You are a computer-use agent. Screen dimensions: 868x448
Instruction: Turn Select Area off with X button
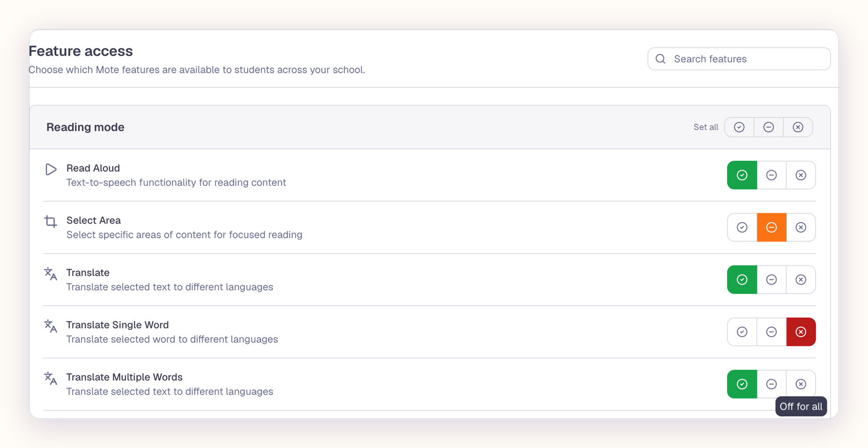point(801,227)
